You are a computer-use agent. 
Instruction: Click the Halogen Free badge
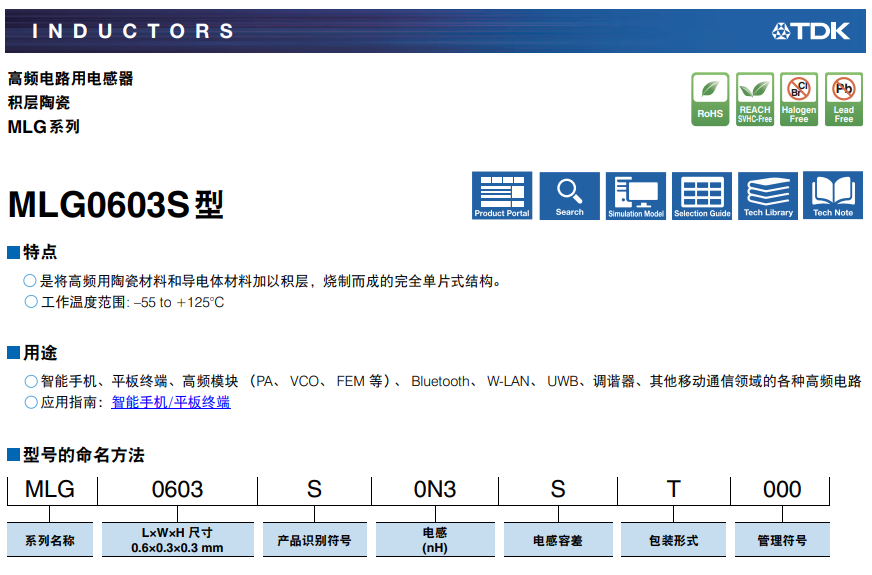pos(799,99)
